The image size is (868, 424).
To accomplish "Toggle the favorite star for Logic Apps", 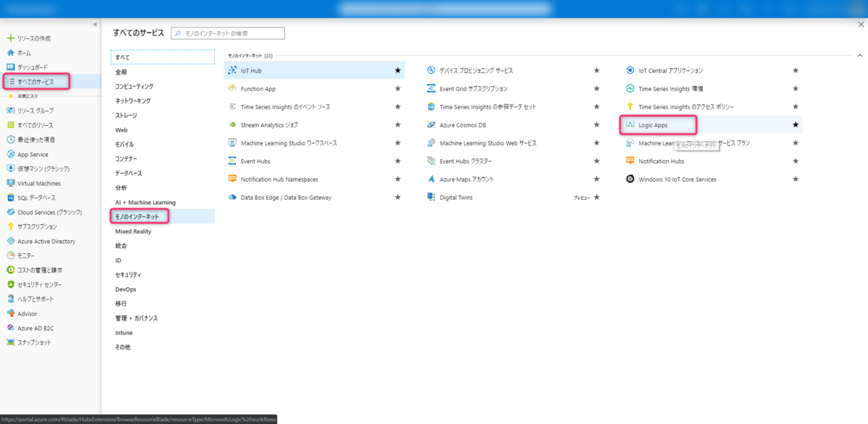I will click(x=796, y=124).
